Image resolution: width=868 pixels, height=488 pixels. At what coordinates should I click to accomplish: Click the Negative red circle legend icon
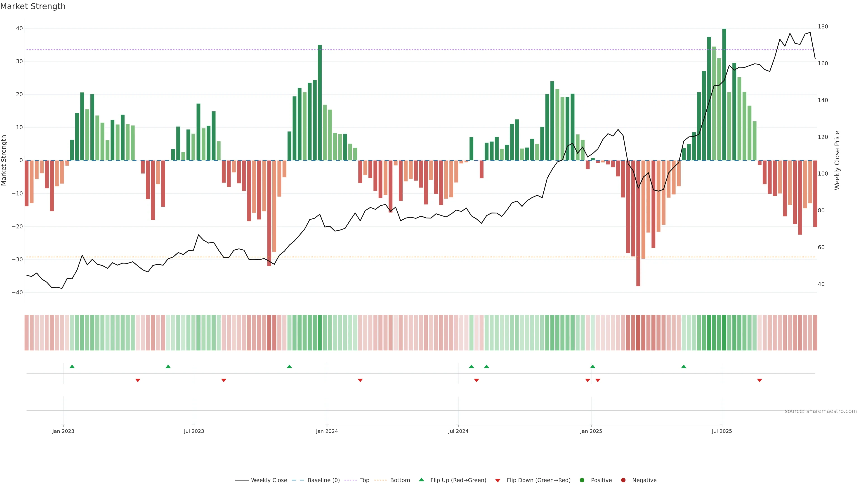(x=623, y=480)
